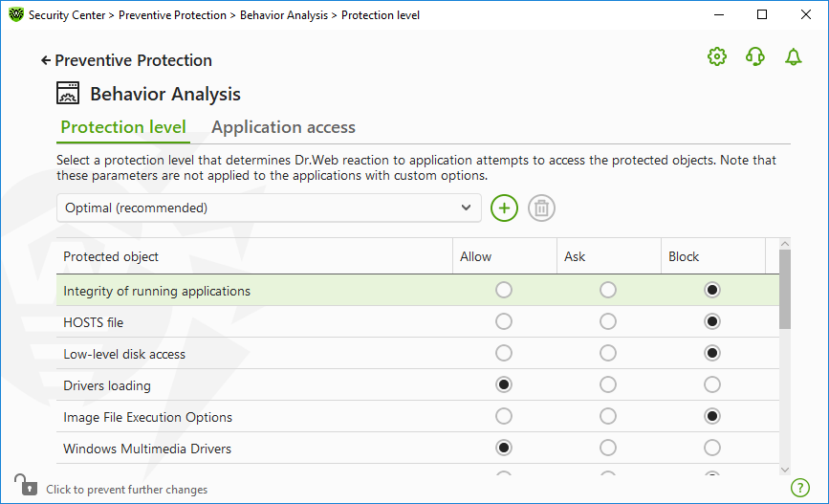This screenshot has height=504, width=829.
Task: Open settings via the gear icon
Action: [x=717, y=56]
